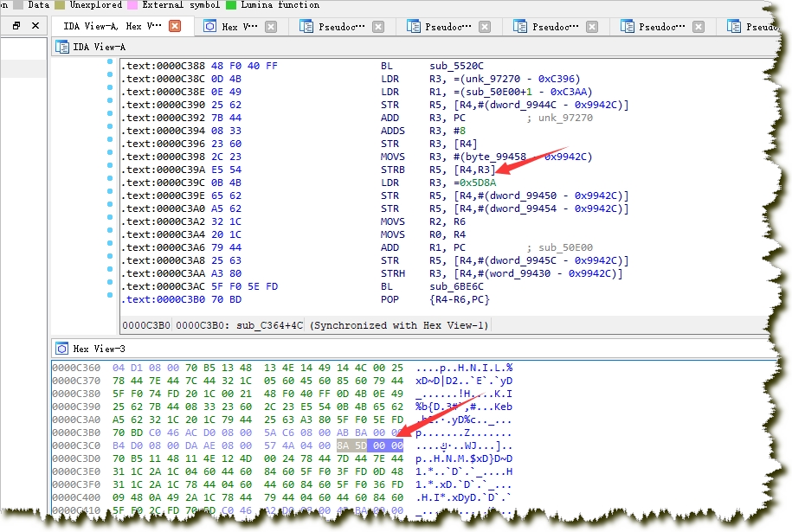Toggle breakpoint dot at address 0000C3A6

pos(110,243)
